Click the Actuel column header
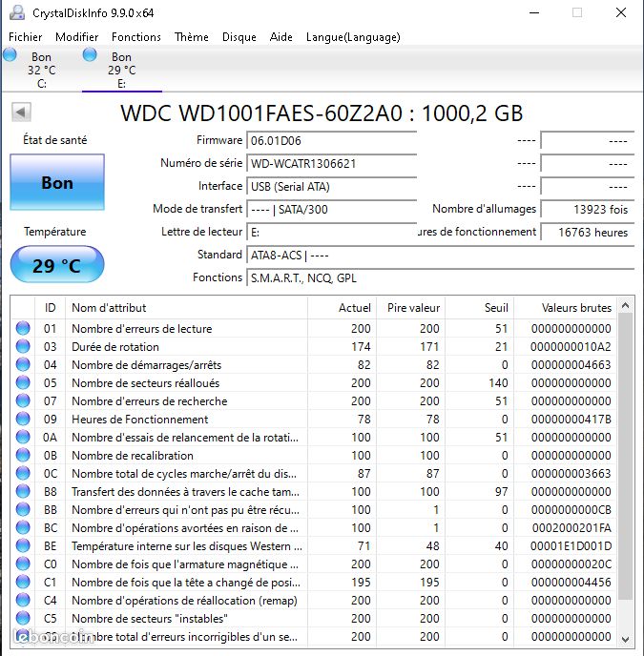The image size is (644, 656). coord(343,308)
